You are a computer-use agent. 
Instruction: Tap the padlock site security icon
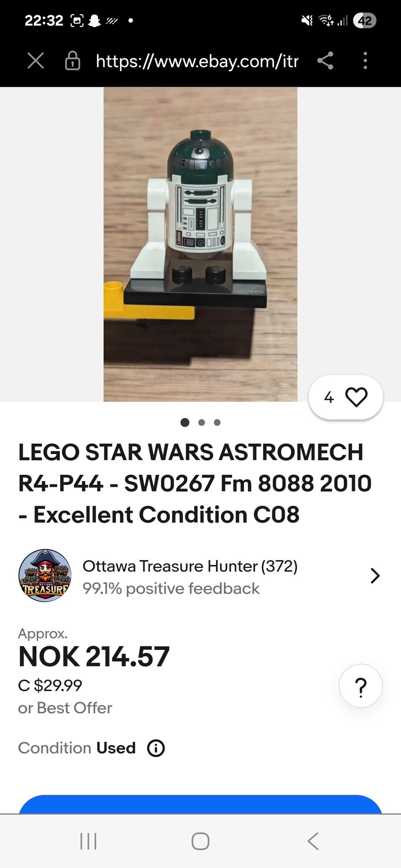coord(72,61)
